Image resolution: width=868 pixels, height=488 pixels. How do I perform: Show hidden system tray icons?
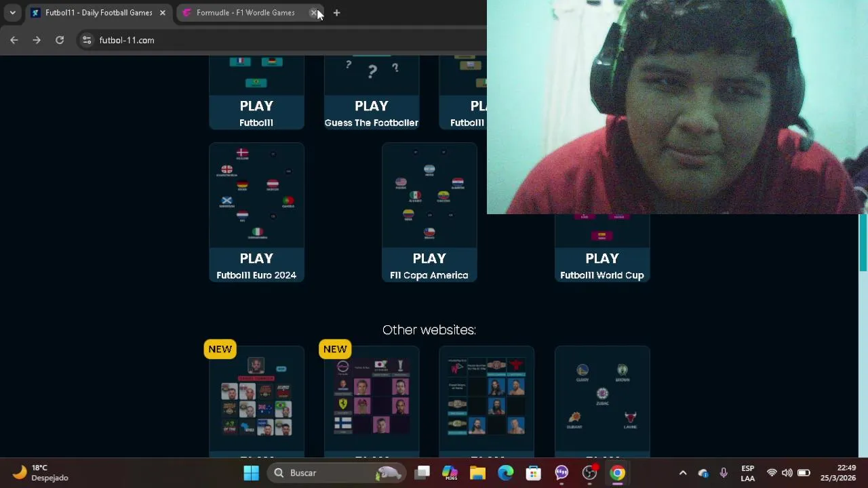coord(683,473)
